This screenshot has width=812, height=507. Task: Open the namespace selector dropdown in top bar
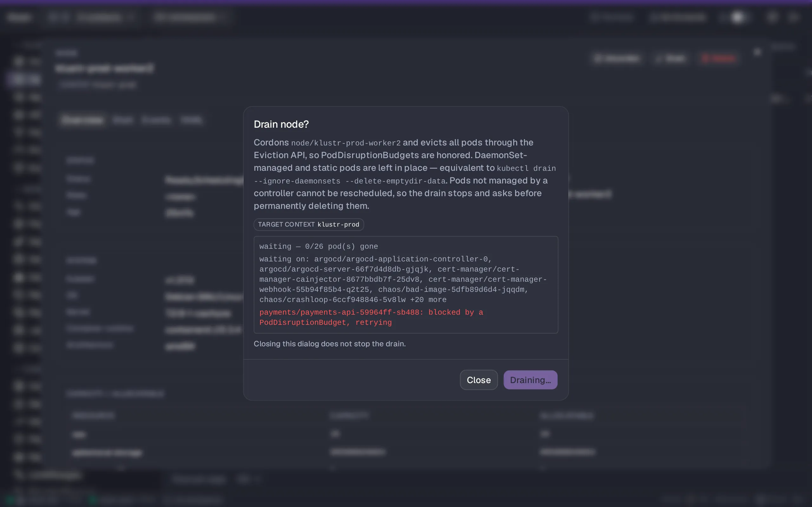point(190,17)
